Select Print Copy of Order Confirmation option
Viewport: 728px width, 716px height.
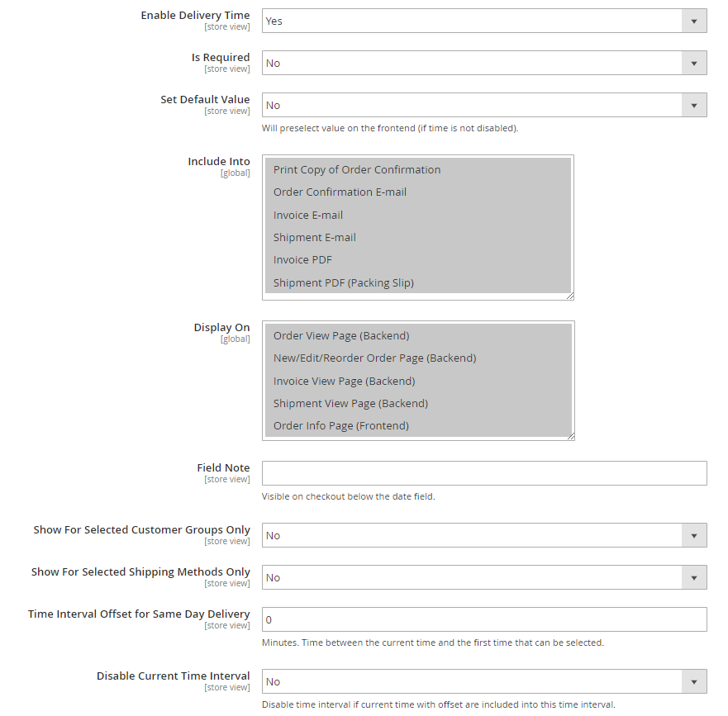tap(418, 170)
